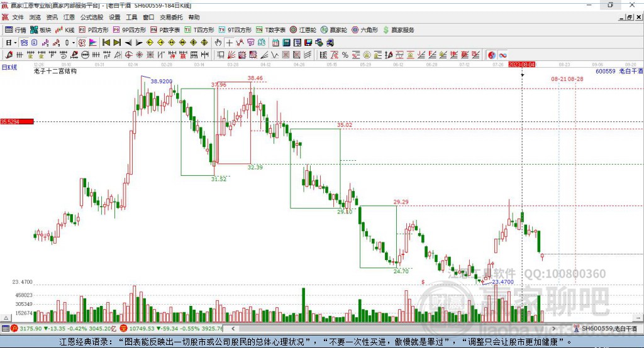
Task: Switch to K线 chart view
Action: tap(65, 30)
